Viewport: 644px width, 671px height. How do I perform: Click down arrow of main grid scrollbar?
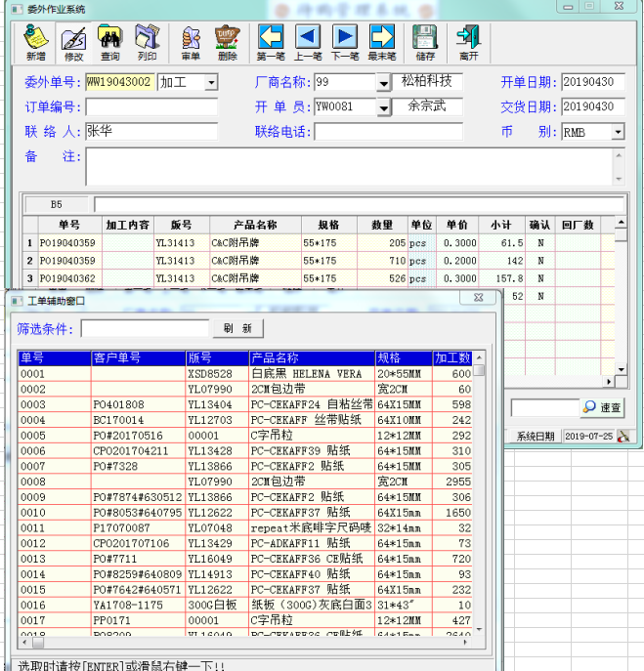[621, 369]
